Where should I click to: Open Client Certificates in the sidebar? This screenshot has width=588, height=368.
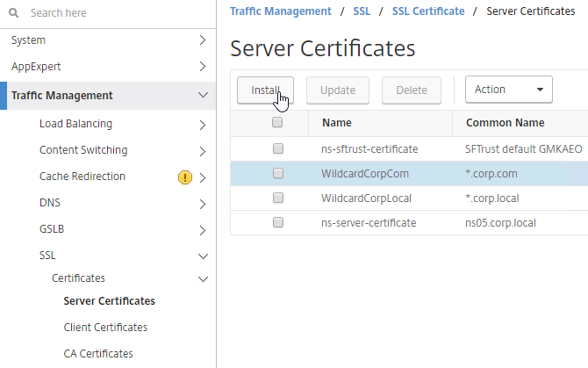click(x=105, y=327)
